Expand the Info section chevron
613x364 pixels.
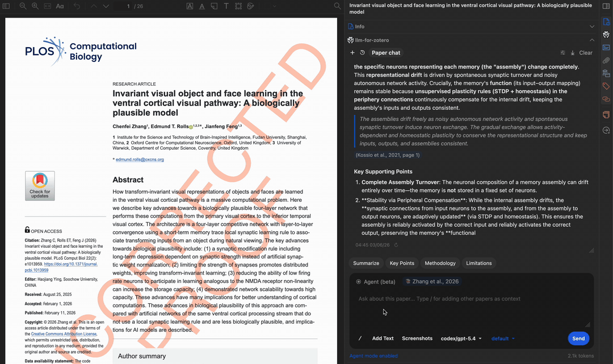click(x=592, y=27)
